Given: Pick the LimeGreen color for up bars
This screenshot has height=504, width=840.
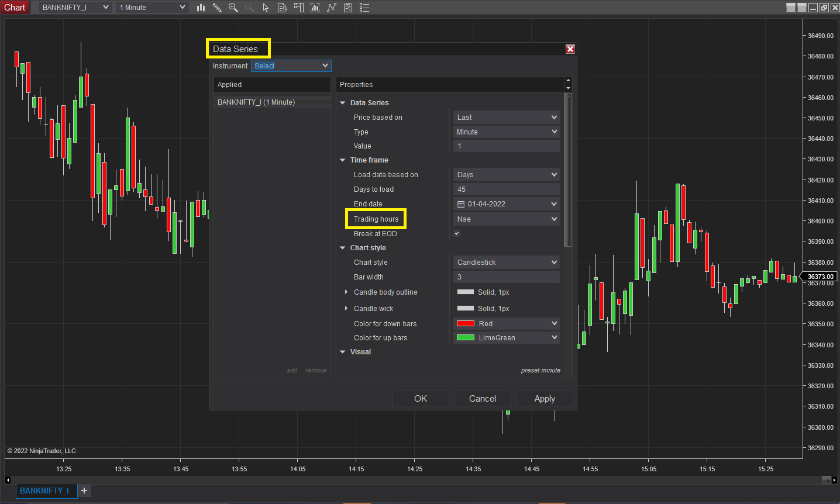Looking at the screenshot, I should coord(507,337).
